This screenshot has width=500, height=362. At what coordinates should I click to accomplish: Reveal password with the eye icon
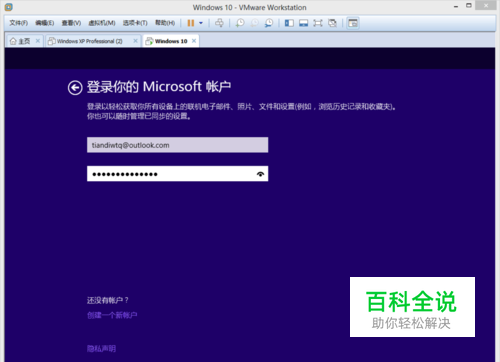coord(260,174)
